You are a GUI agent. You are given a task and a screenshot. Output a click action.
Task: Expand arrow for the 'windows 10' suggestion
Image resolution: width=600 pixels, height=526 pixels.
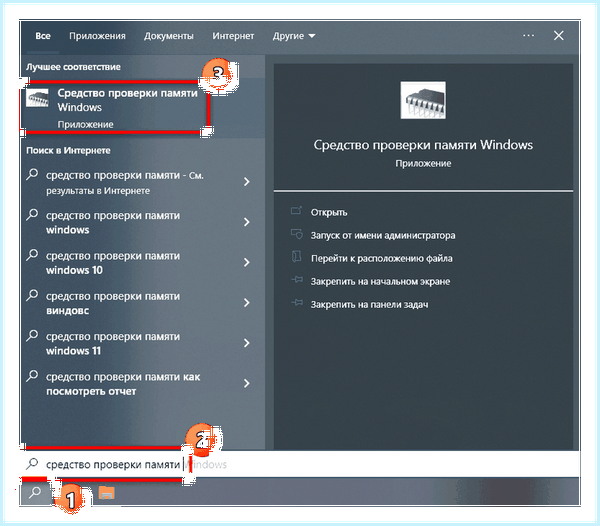click(247, 262)
